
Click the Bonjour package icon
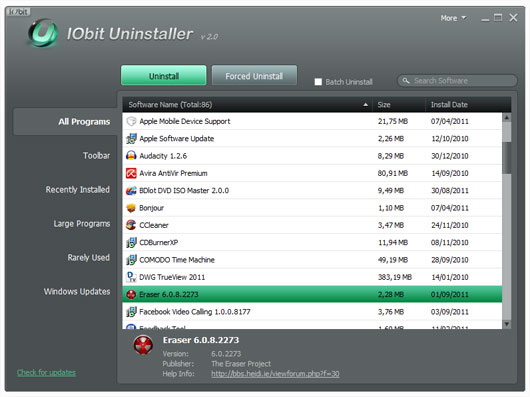[131, 208]
